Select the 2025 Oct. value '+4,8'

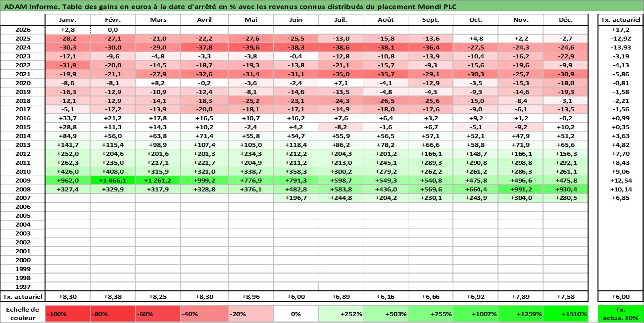tap(476, 39)
